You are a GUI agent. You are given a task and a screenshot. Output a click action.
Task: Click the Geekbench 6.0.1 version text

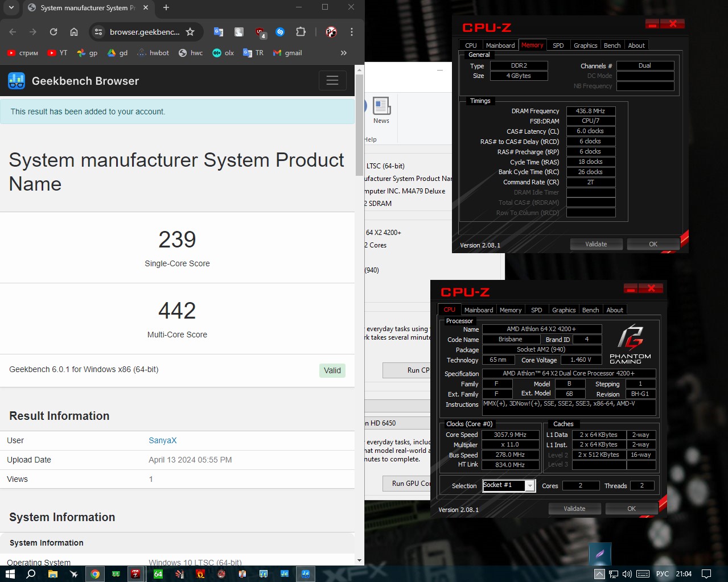pos(84,369)
